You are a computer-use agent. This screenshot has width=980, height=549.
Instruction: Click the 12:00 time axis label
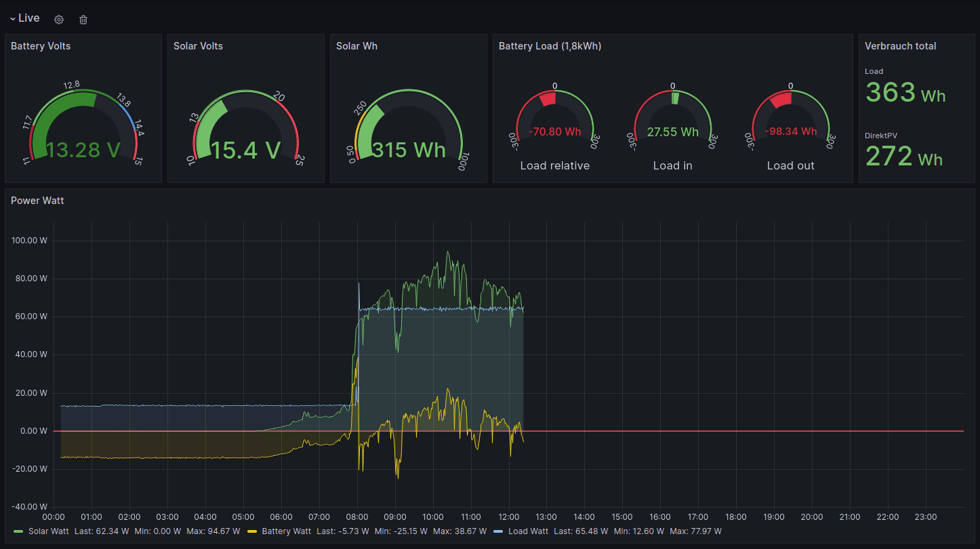click(508, 517)
